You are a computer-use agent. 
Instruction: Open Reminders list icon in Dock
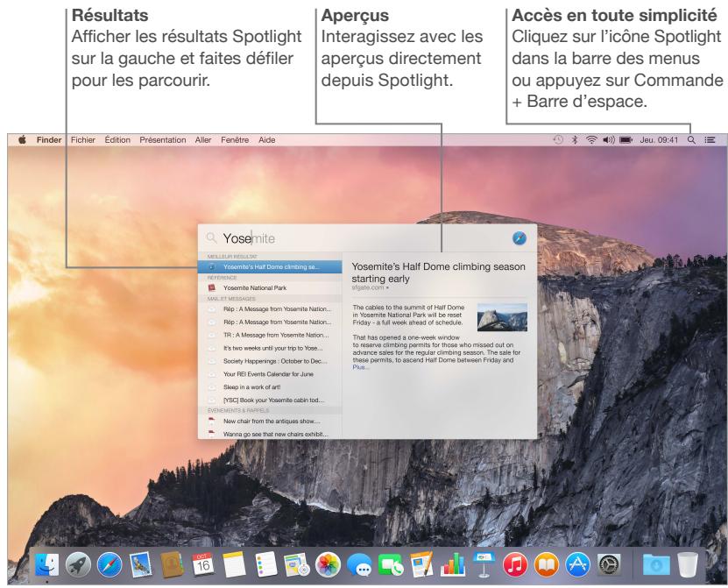click(x=265, y=564)
